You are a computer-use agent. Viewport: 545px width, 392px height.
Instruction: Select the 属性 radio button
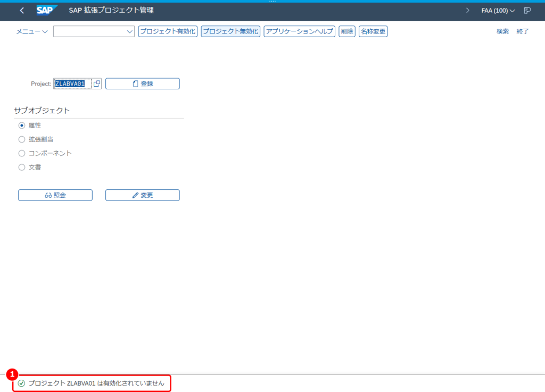coord(22,126)
